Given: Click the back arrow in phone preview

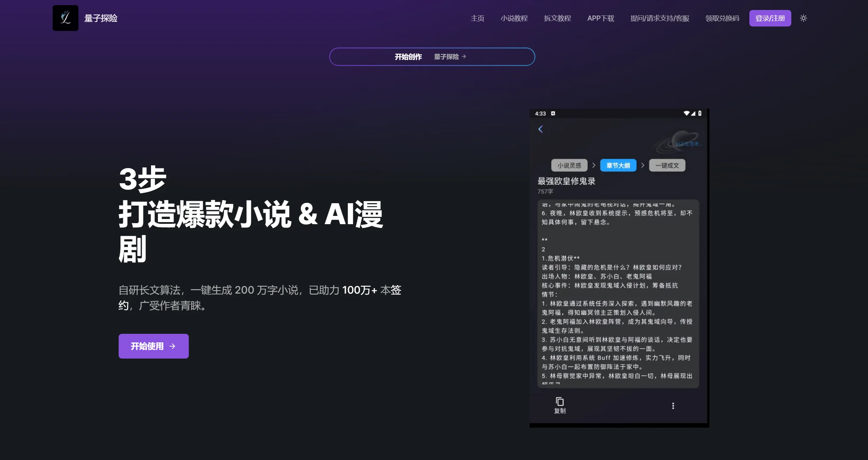Looking at the screenshot, I should pos(541,129).
